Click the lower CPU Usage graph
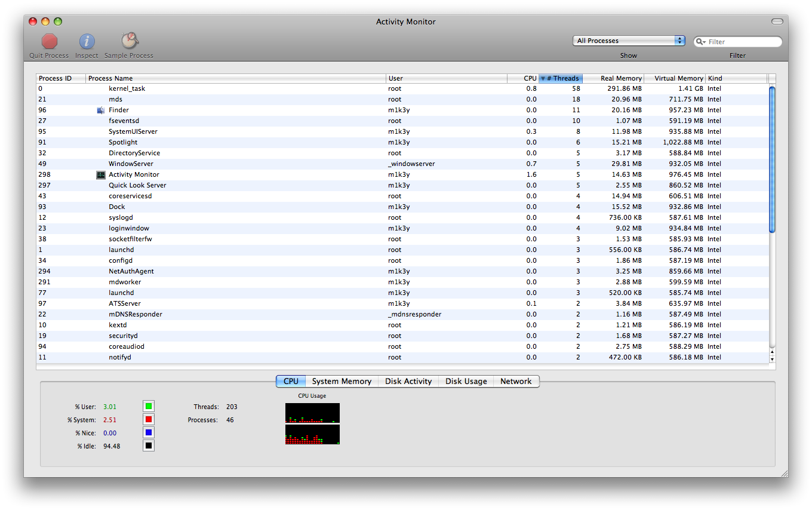 click(312, 435)
